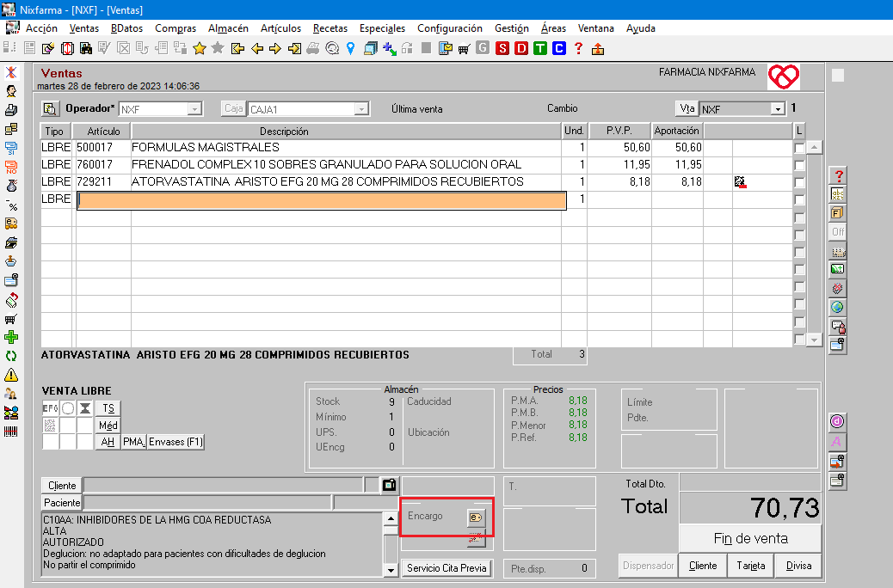
Task: Click the shopping cart icon in left sidebar
Action: click(x=11, y=318)
